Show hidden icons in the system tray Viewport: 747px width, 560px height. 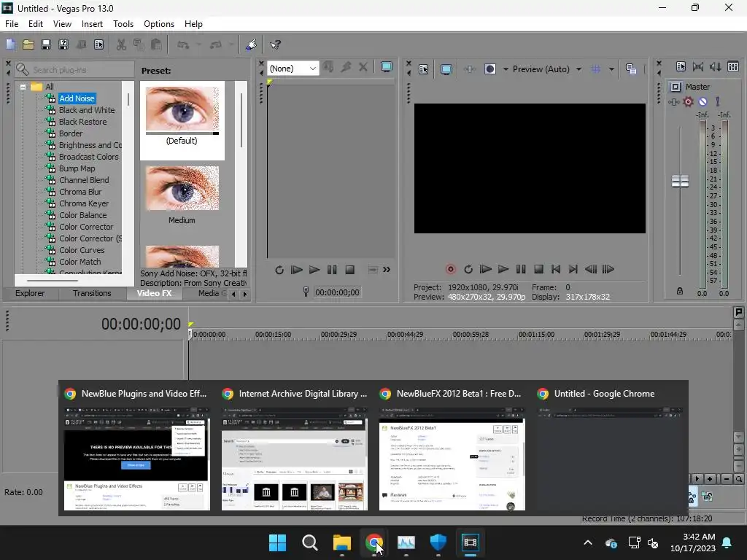point(588,542)
